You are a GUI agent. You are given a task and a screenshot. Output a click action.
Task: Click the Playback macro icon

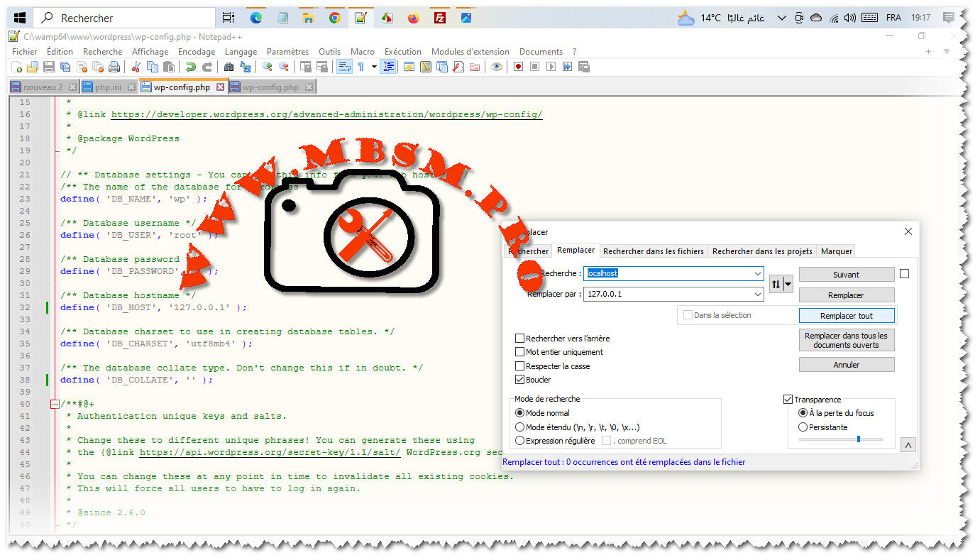[x=551, y=67]
